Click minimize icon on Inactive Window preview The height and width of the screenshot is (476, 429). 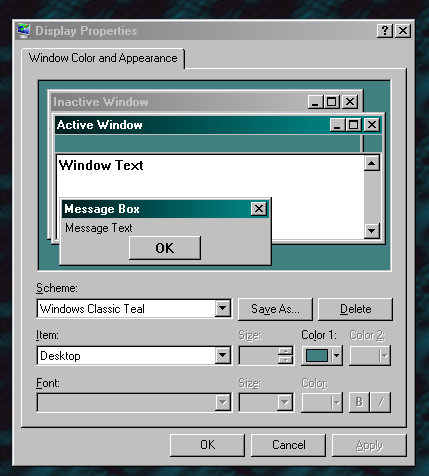click(x=315, y=102)
